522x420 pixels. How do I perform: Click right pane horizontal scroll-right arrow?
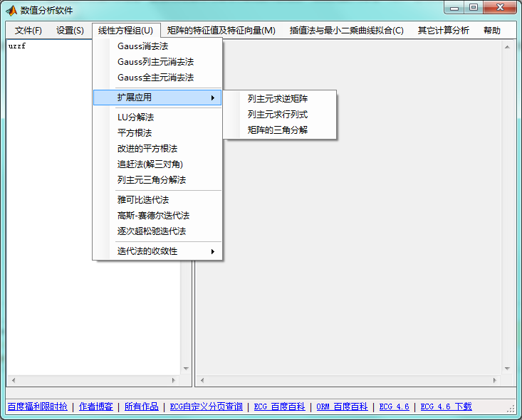495,380
